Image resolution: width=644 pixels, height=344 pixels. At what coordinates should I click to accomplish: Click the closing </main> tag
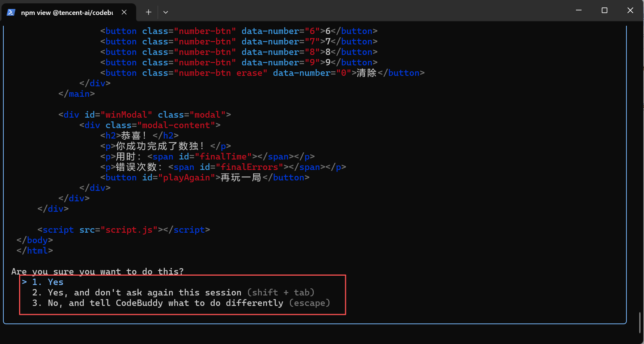pyautogui.click(x=76, y=94)
